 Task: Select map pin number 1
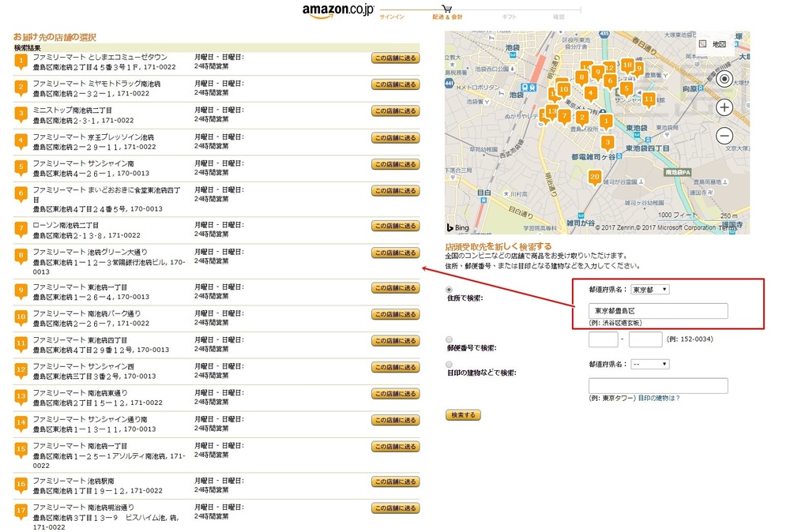point(606,122)
